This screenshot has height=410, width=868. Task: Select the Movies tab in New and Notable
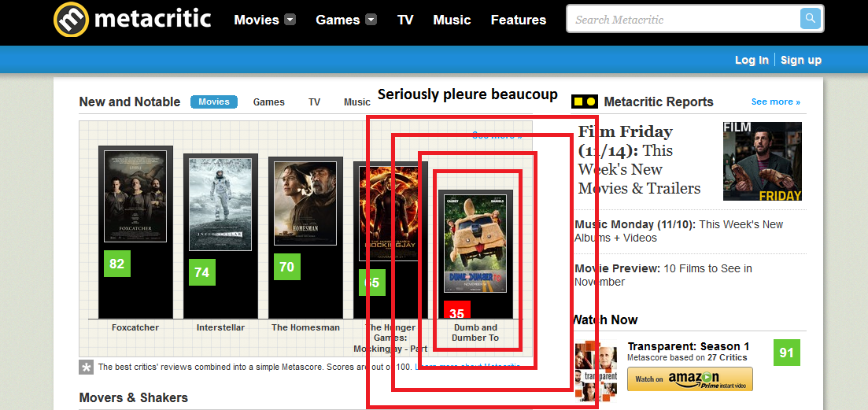tap(214, 102)
